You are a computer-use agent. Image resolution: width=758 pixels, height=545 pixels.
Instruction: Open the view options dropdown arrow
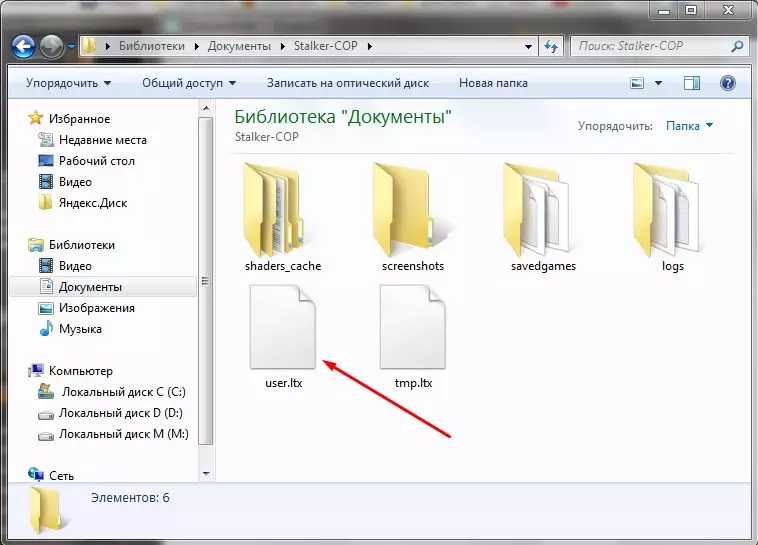tap(658, 83)
